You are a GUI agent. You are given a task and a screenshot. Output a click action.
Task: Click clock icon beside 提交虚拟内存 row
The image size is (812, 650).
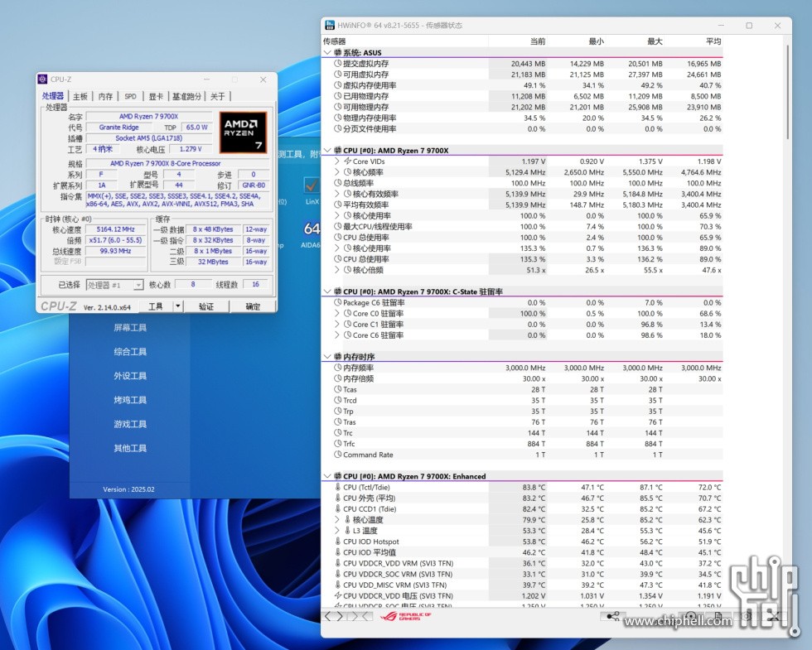click(x=338, y=63)
